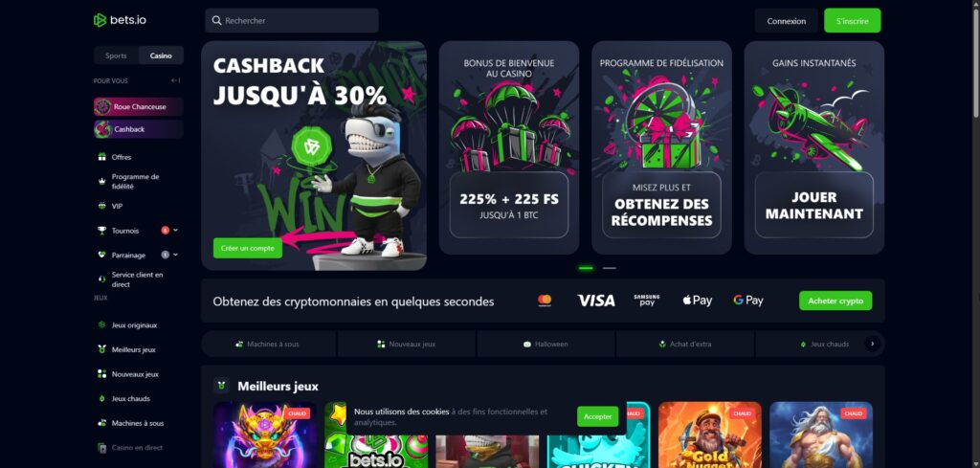
Task: Click the S'inscrire button
Action: (x=853, y=21)
